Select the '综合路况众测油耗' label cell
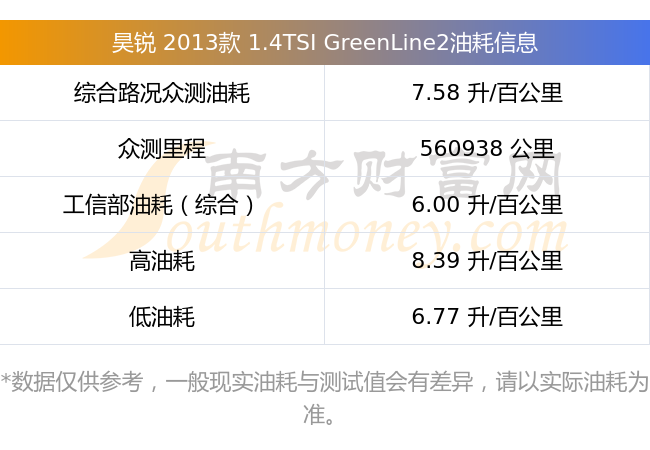 click(162, 92)
